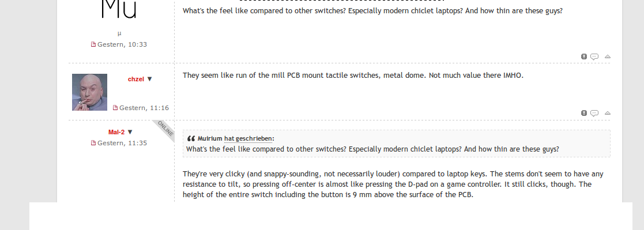
Task: Expand the dropdown arrow next to Mal-2
Action: (130, 132)
